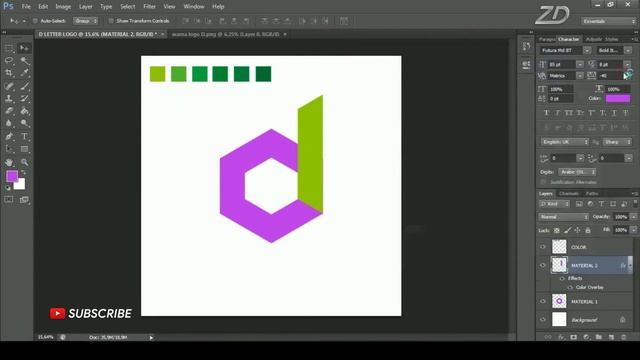This screenshot has width=640, height=360.
Task: Enable Show Transform Controls checkbox
Action: (x=111, y=21)
